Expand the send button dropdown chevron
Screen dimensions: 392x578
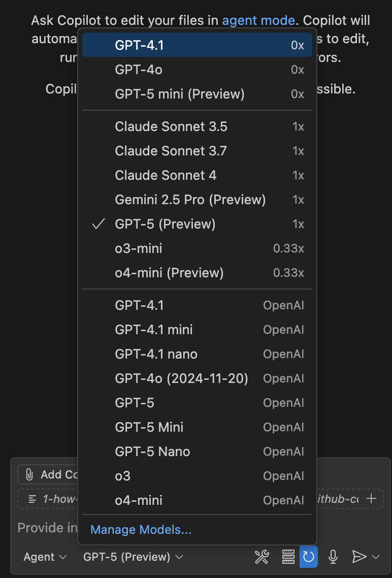[x=376, y=557]
